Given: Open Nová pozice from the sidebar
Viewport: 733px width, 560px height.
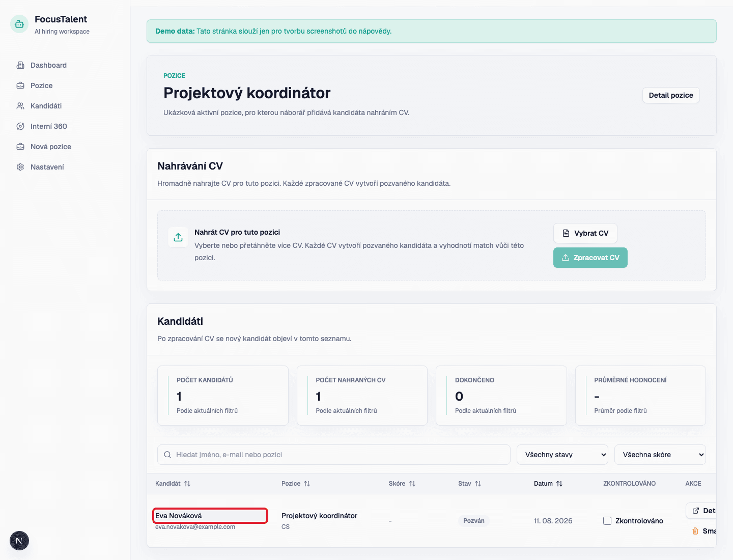Looking at the screenshot, I should pyautogui.click(x=51, y=147).
